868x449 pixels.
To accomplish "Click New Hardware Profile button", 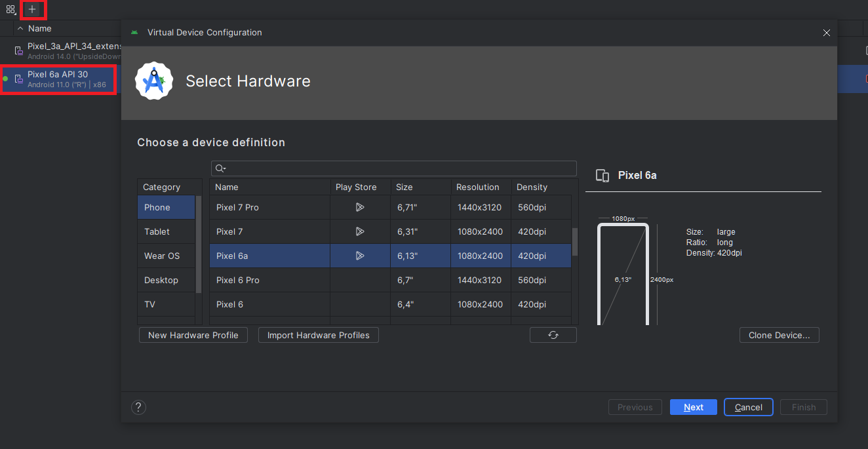I will coord(193,335).
